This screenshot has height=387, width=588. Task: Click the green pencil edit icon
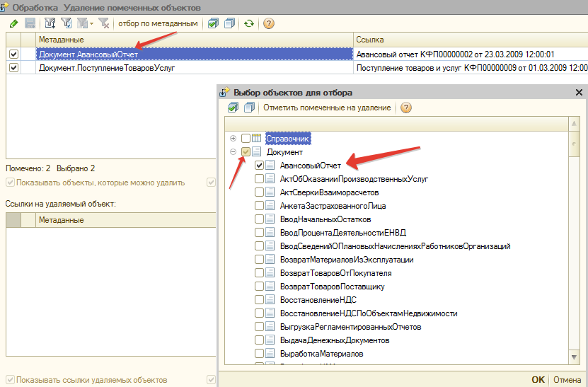[x=14, y=23]
